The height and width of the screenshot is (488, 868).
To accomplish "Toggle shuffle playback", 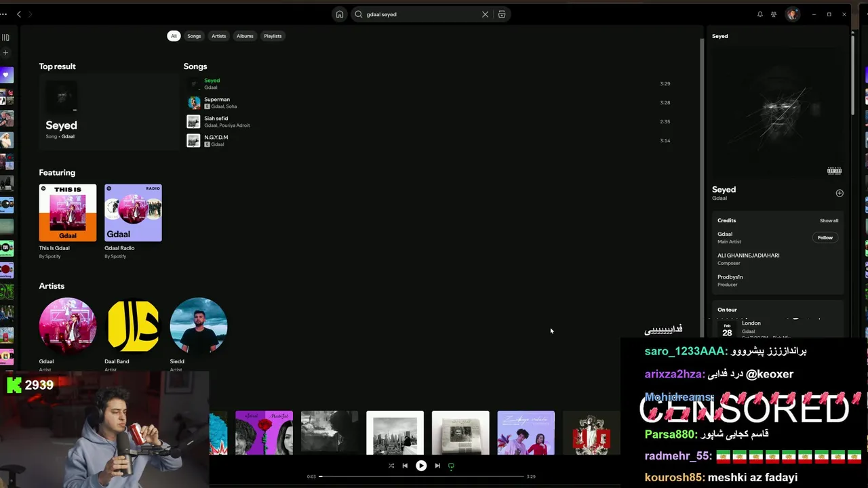I will click(391, 466).
